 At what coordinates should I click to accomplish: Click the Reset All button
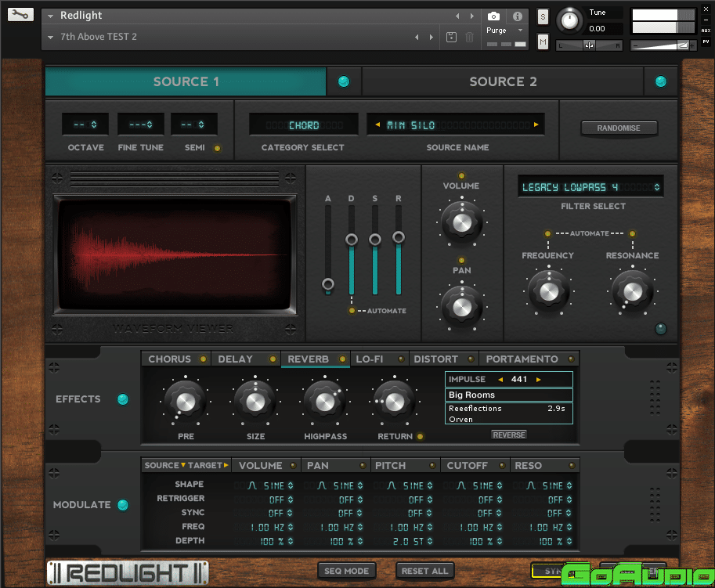[424, 571]
